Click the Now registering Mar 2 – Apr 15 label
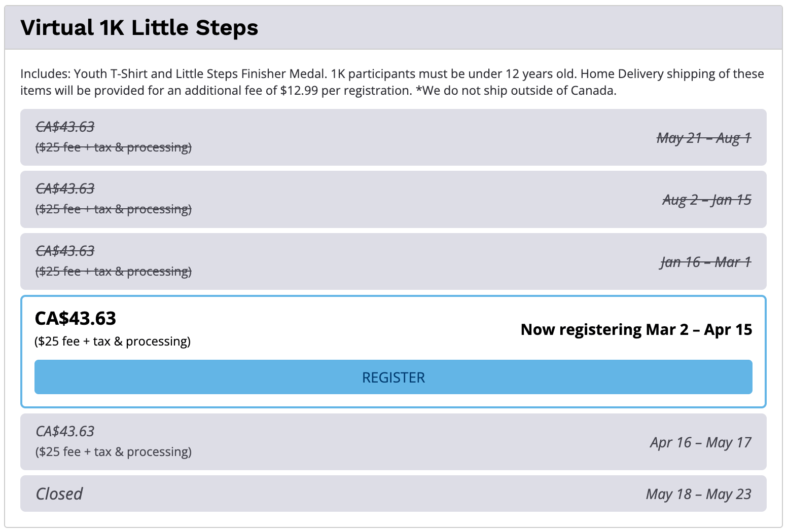The height and width of the screenshot is (532, 787). 636,330
